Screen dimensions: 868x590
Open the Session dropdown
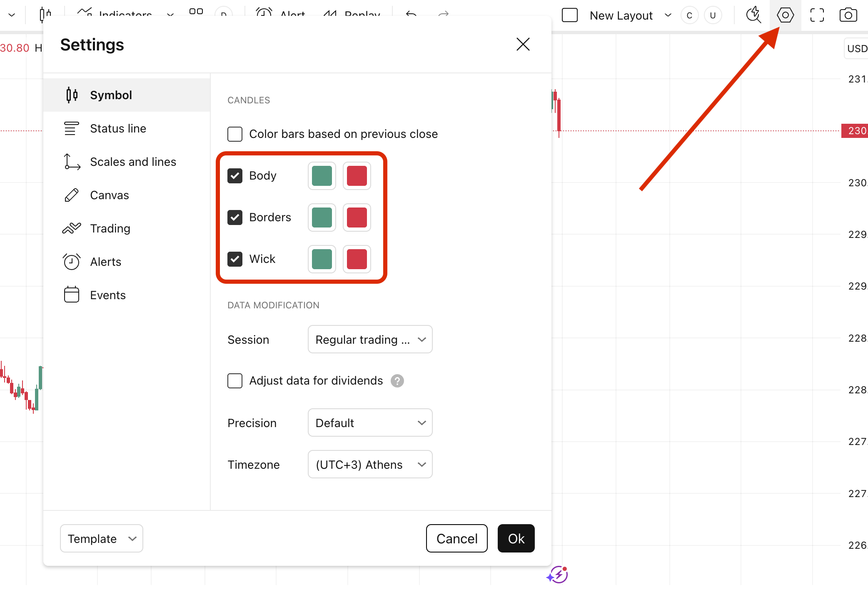370,340
